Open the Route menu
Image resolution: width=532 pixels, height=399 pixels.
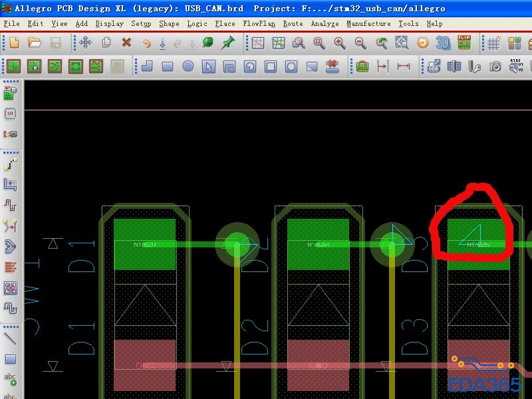click(x=293, y=23)
